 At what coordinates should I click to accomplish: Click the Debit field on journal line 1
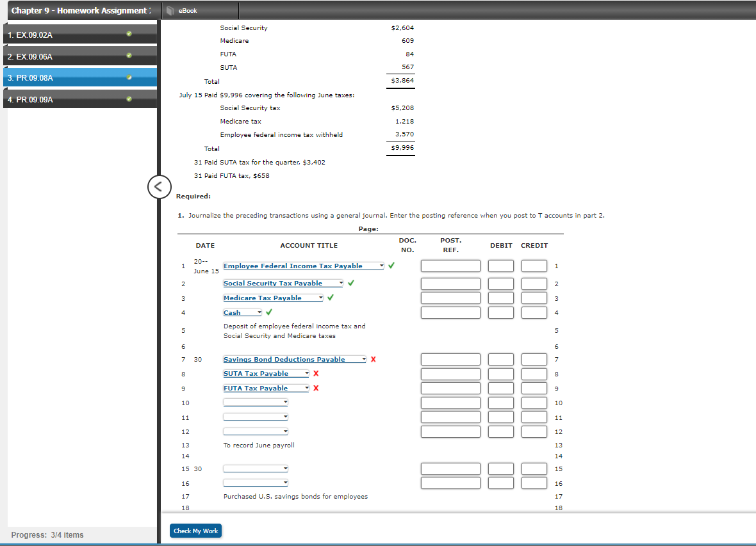[500, 266]
